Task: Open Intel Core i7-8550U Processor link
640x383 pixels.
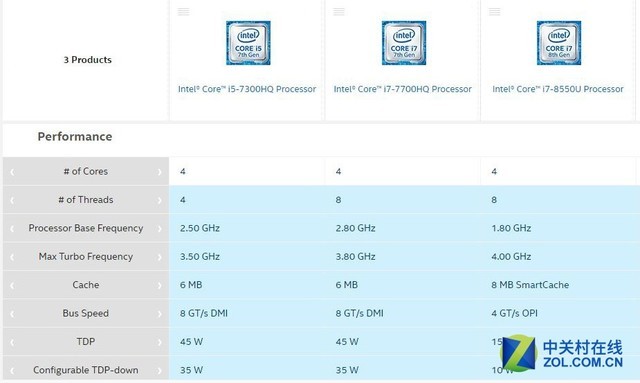Action: pos(558,89)
